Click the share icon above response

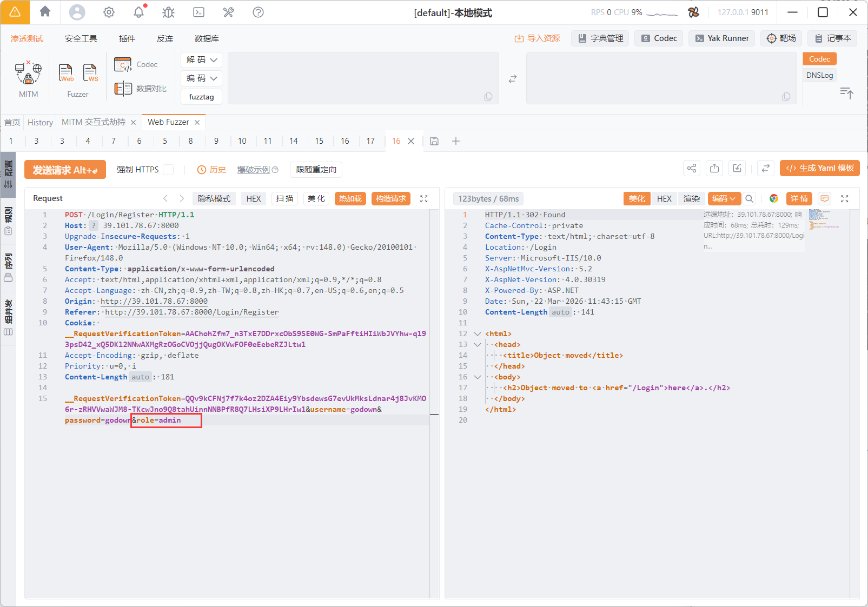(x=692, y=169)
